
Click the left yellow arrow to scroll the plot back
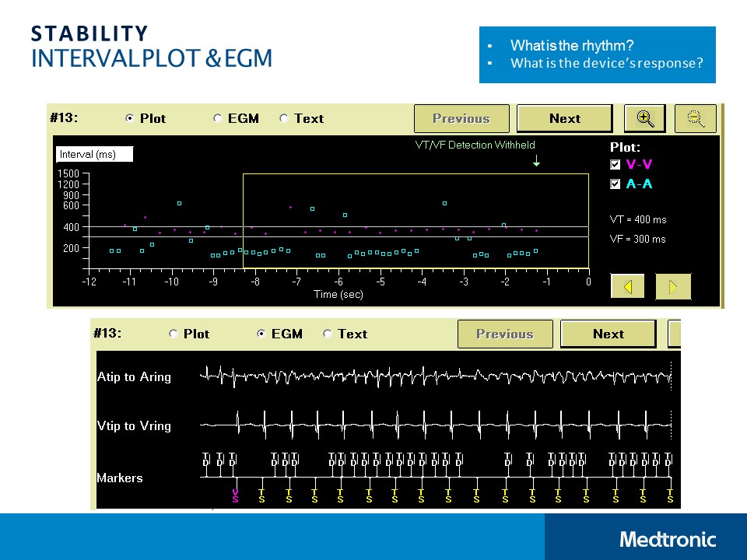click(627, 287)
